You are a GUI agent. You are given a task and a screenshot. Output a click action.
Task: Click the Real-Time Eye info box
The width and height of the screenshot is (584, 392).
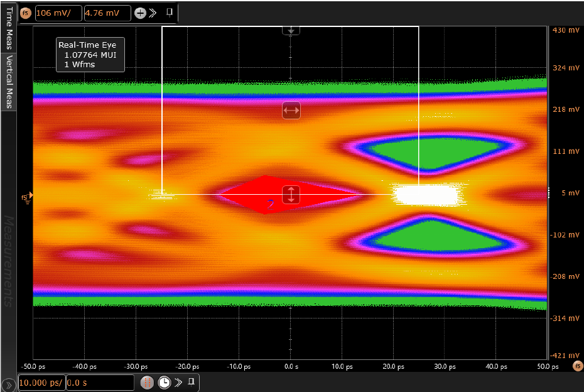pyautogui.click(x=89, y=55)
